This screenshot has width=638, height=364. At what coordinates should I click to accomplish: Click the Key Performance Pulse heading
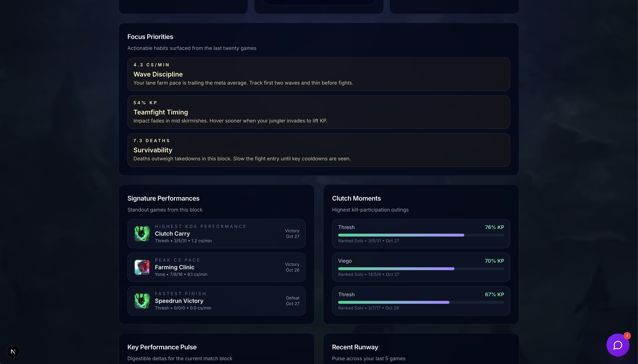point(162,347)
